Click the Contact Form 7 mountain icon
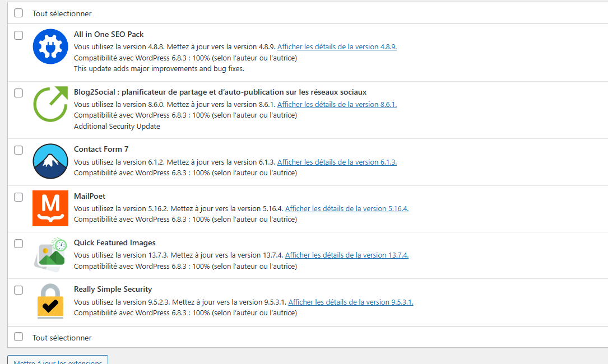 (50, 161)
